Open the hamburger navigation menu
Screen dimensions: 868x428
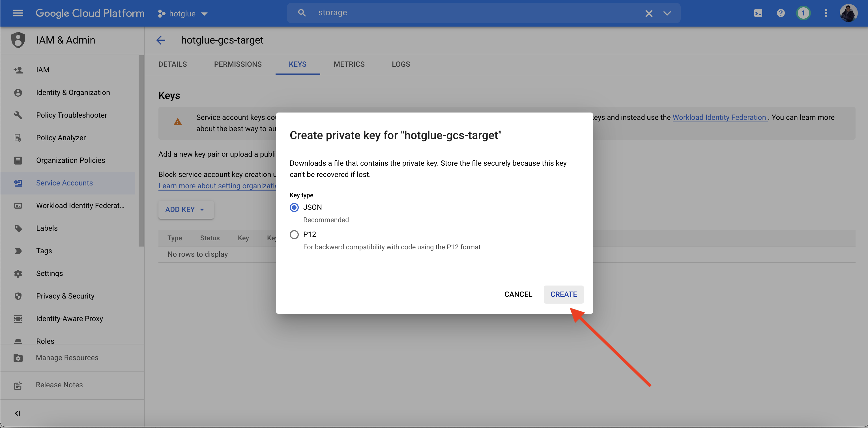(x=18, y=13)
